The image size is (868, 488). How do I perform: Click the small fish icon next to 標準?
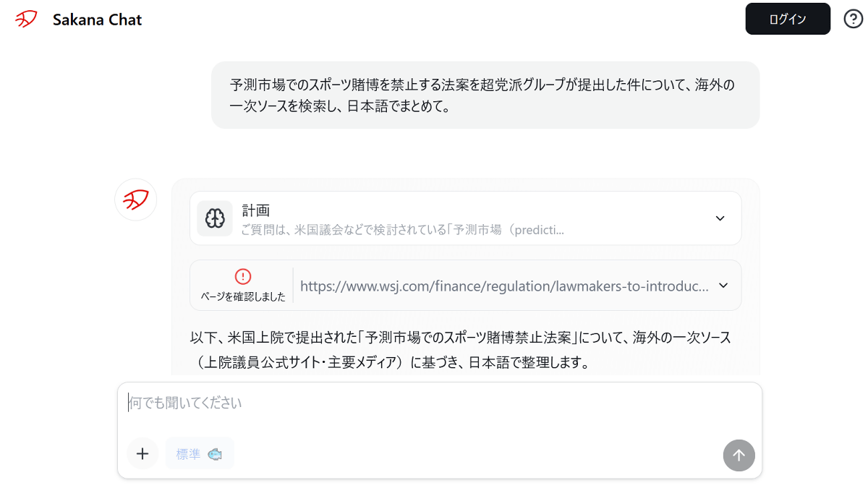click(x=215, y=454)
